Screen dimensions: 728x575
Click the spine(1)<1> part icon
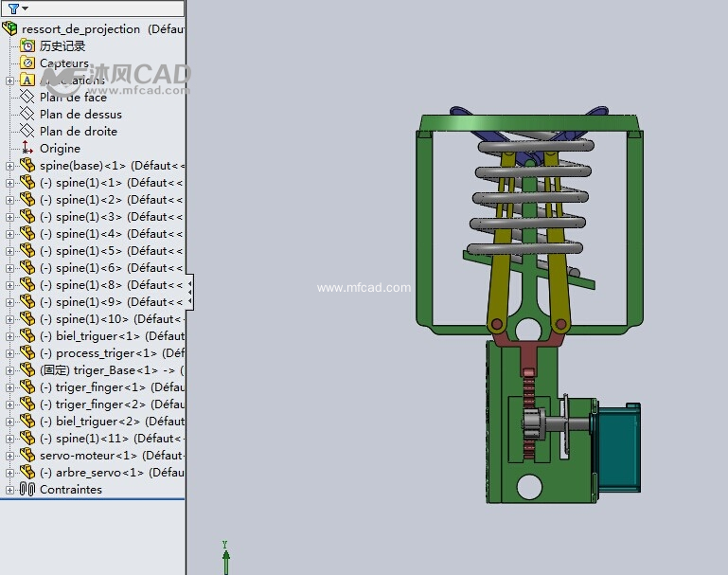27,183
